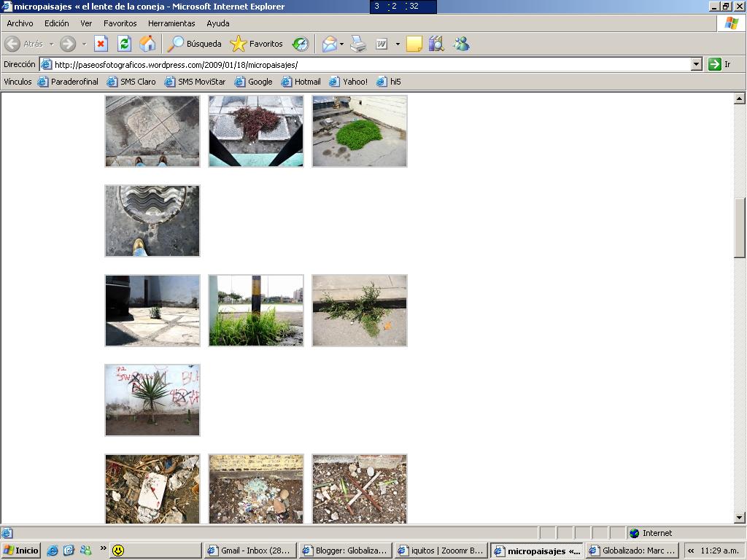This screenshot has width=747, height=560.
Task: Expand hidden system tray icons chevron
Action: [x=690, y=551]
